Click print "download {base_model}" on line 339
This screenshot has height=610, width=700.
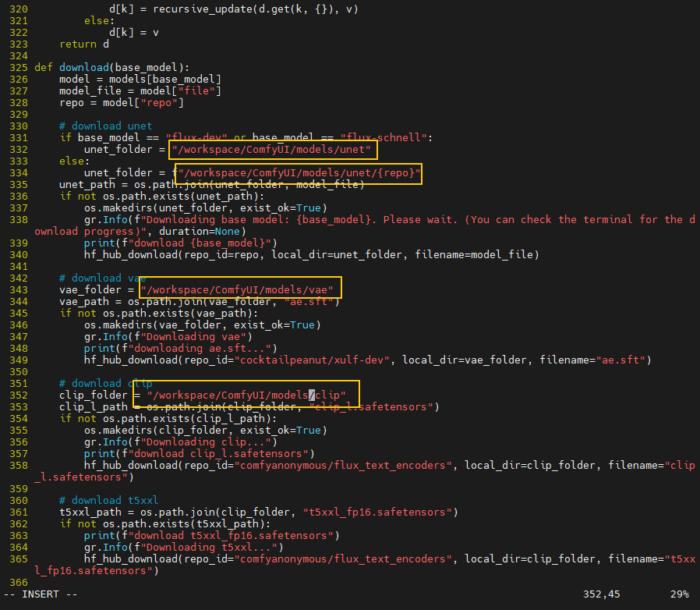pos(181,243)
